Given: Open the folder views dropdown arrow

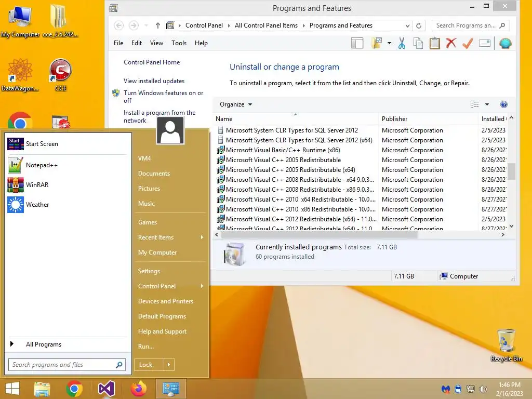Looking at the screenshot, I should click(x=389, y=43).
